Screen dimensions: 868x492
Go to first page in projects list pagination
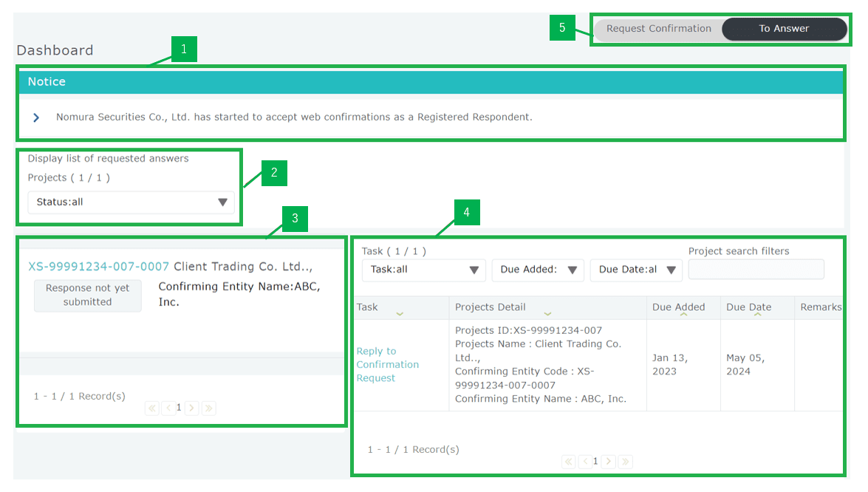pos(152,408)
